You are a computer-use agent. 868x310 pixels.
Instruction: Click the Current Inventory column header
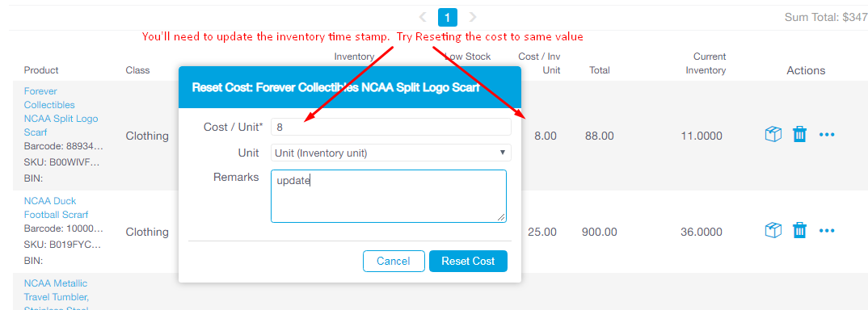point(706,63)
